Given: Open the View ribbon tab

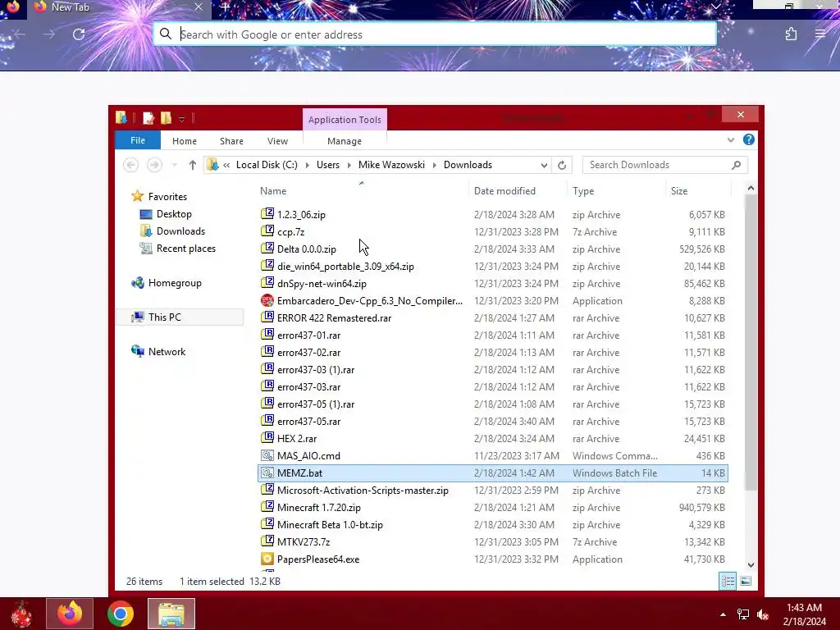Looking at the screenshot, I should coord(277,141).
